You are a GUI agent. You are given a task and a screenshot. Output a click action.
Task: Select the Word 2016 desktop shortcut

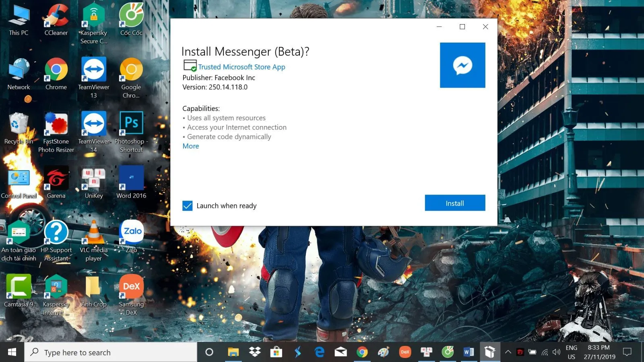click(131, 183)
